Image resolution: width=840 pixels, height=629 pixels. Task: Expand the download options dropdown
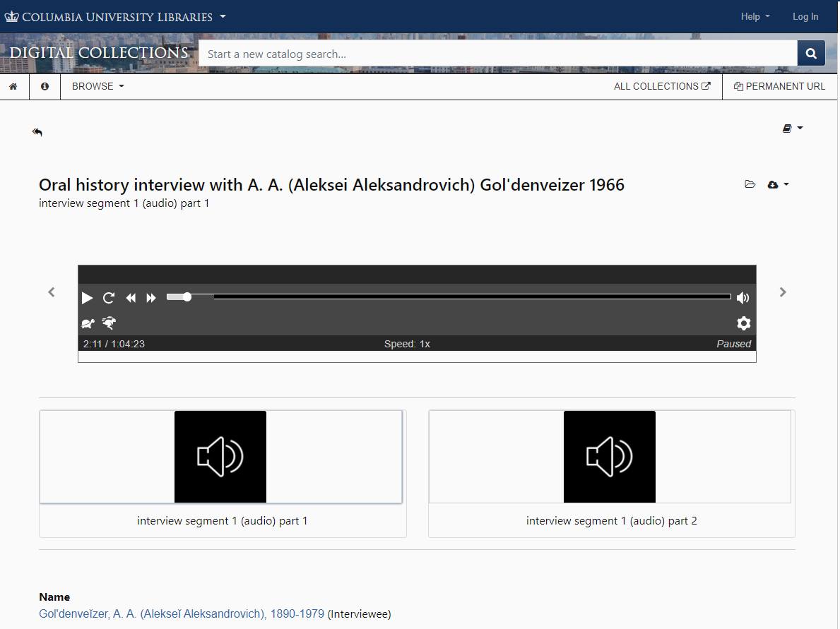click(x=778, y=184)
